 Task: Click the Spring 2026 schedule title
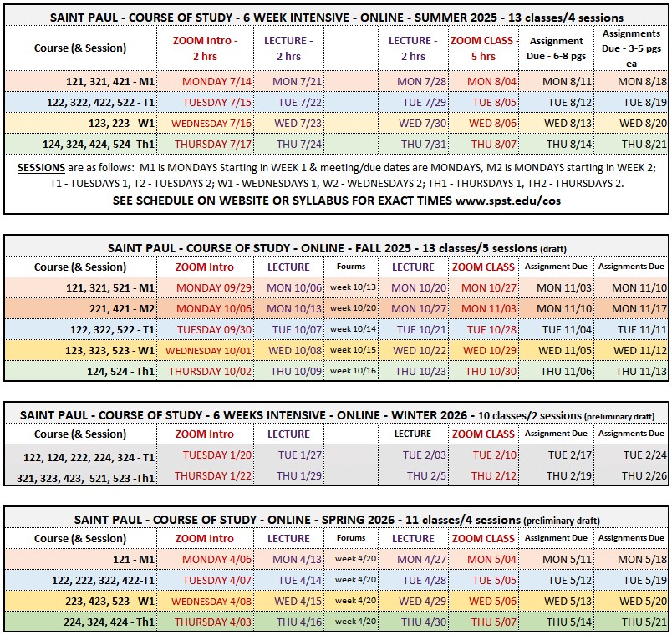tap(337, 520)
